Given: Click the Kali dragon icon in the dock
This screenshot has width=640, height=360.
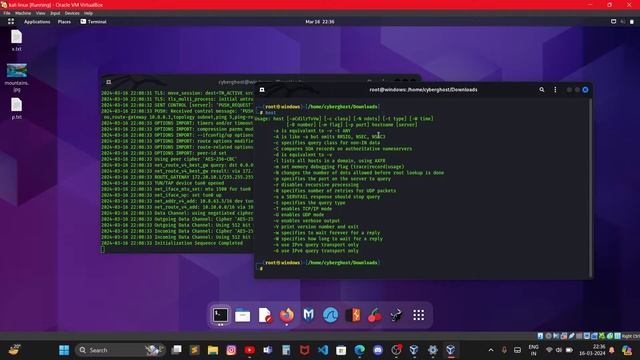Looking at the screenshot, I should pyautogui.click(x=396, y=315).
